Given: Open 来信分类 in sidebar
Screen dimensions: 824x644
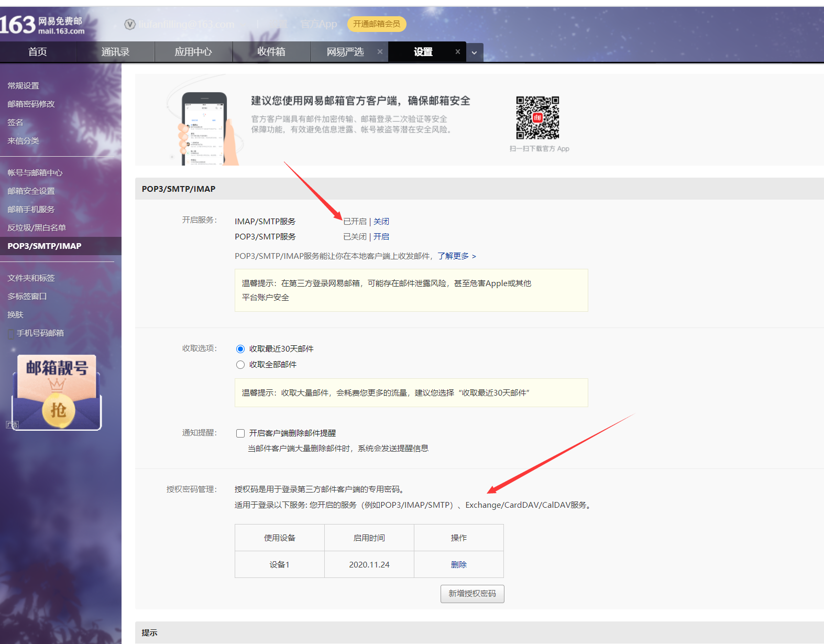Looking at the screenshot, I should click(24, 141).
